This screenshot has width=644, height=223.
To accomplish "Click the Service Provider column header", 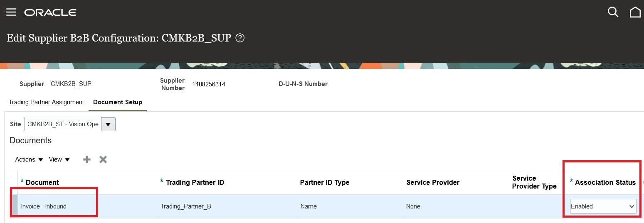I will (433, 182).
